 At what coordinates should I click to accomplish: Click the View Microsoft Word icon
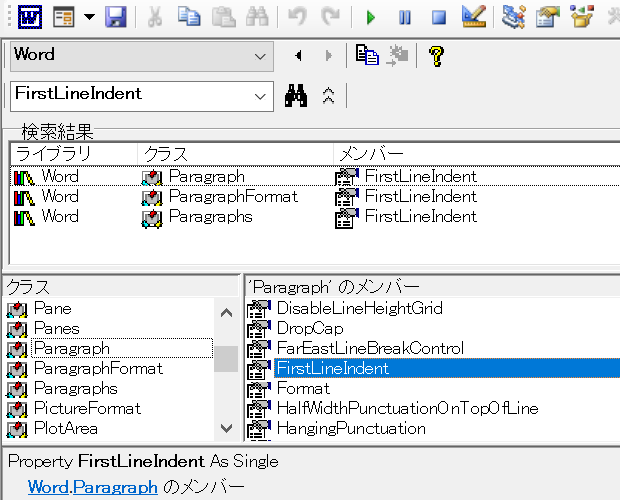tap(30, 17)
